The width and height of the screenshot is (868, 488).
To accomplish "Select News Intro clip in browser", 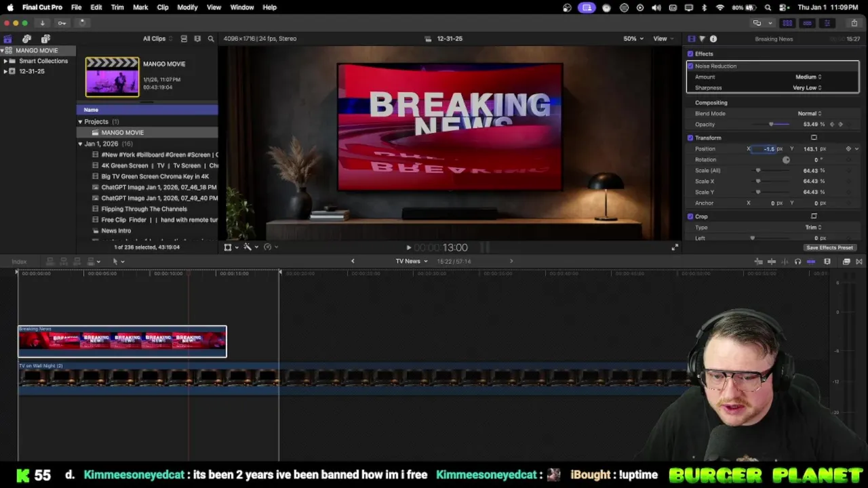I will 117,230.
